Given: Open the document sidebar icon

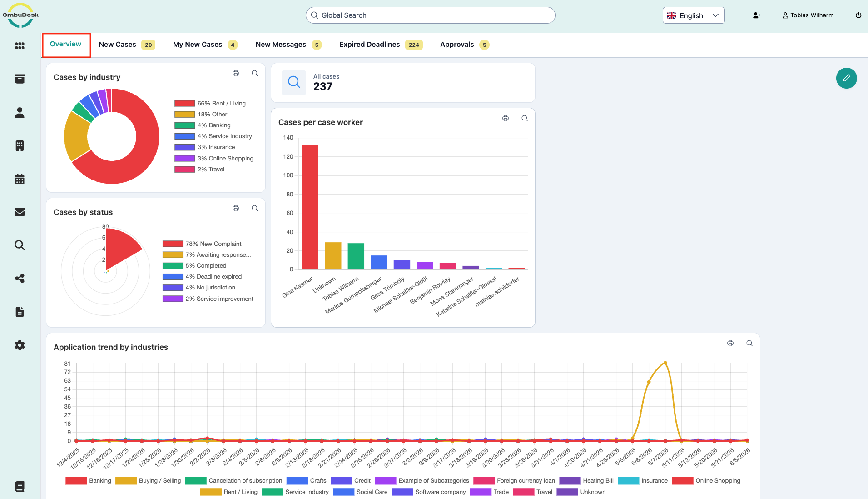Looking at the screenshot, I should [20, 312].
